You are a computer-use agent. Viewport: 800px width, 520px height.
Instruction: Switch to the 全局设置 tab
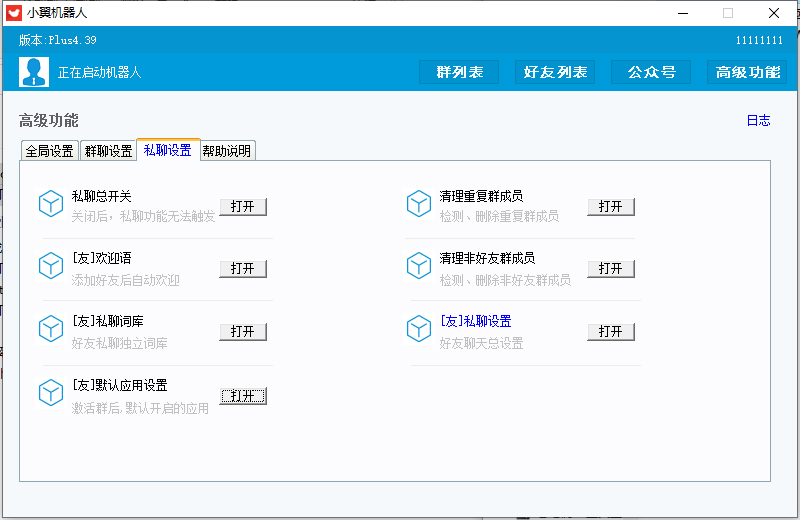tap(49, 151)
